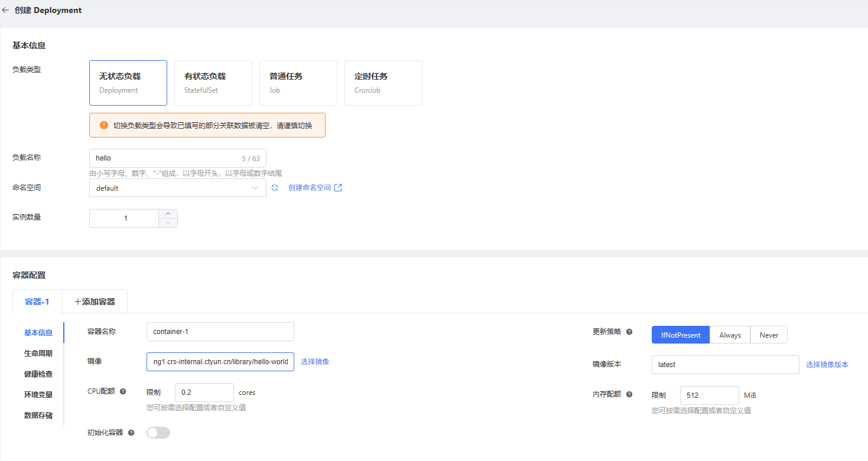The height and width of the screenshot is (461, 868).
Task: Click the refresh icon next to namespace dropdown
Action: [275, 188]
